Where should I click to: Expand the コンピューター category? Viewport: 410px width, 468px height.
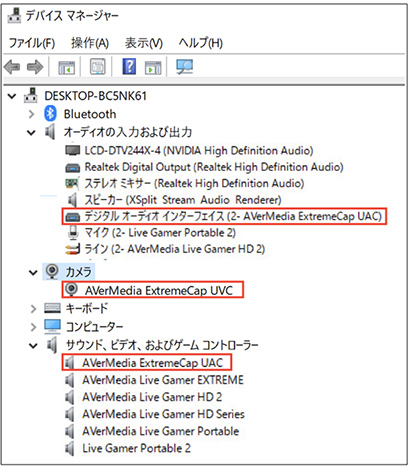click(33, 327)
